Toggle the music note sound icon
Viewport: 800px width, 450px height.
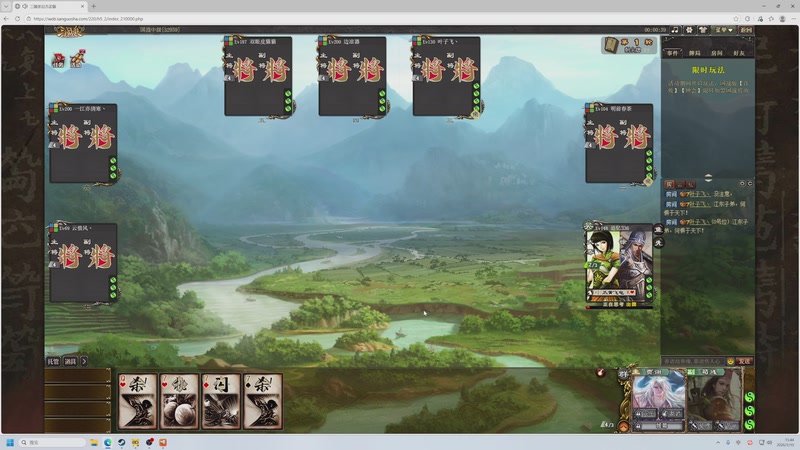coord(675,30)
